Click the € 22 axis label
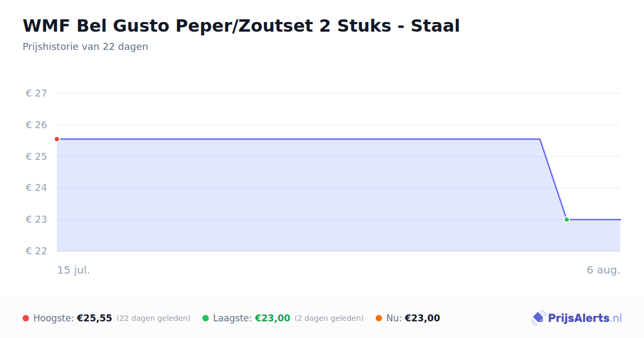The image size is (644, 338). [x=36, y=251]
